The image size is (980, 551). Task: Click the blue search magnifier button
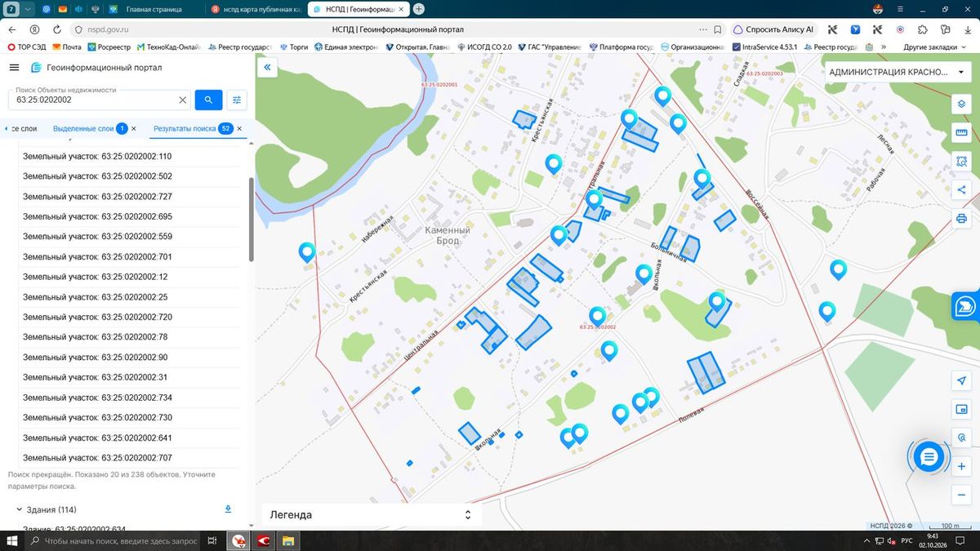click(208, 100)
